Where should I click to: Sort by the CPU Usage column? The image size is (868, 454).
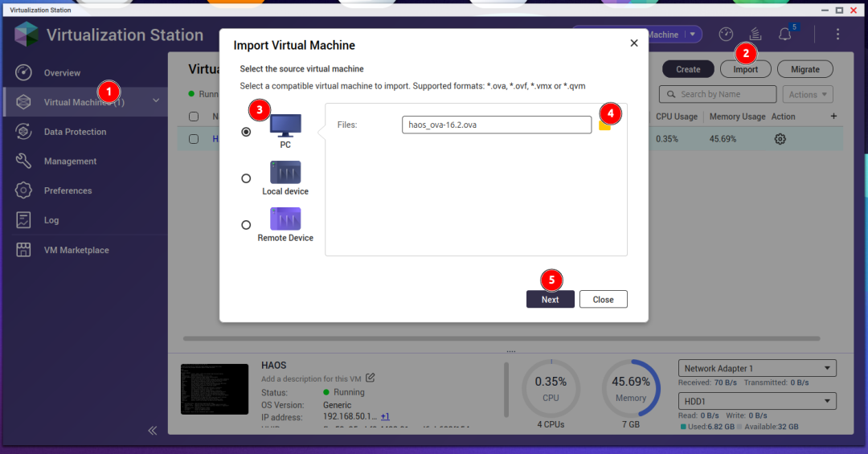tap(677, 117)
